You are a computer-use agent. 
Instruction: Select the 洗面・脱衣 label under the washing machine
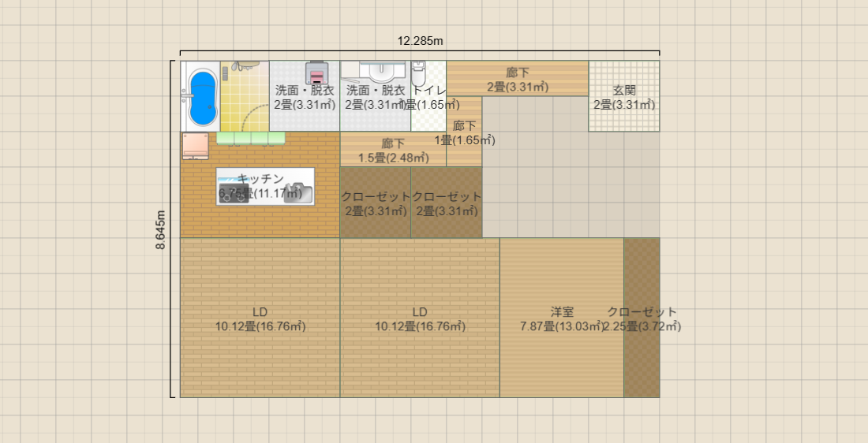click(x=305, y=90)
